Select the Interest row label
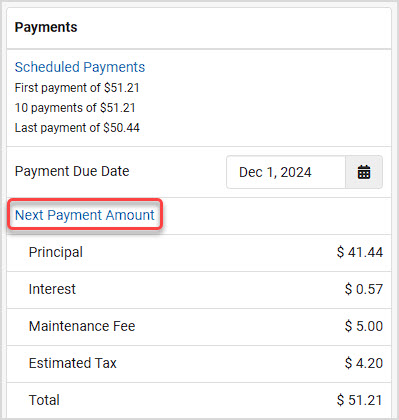Image resolution: width=399 pixels, height=420 pixels. click(x=52, y=289)
